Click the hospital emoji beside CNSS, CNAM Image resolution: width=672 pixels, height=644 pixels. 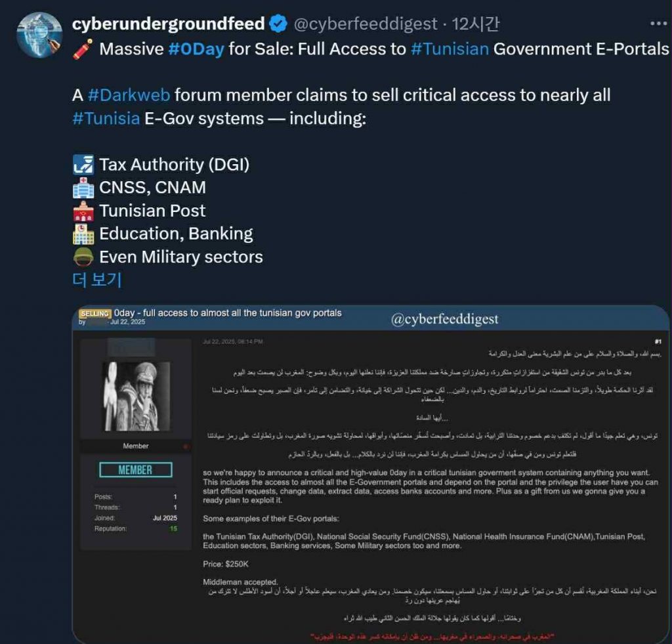click(x=83, y=188)
